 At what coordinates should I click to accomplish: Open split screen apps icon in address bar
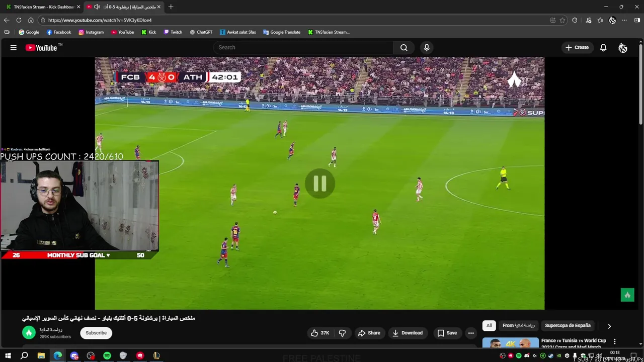[x=552, y=20]
